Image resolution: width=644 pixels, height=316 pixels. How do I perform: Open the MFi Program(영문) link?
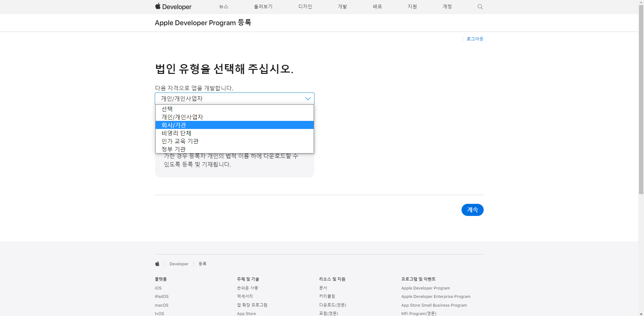coord(419,314)
